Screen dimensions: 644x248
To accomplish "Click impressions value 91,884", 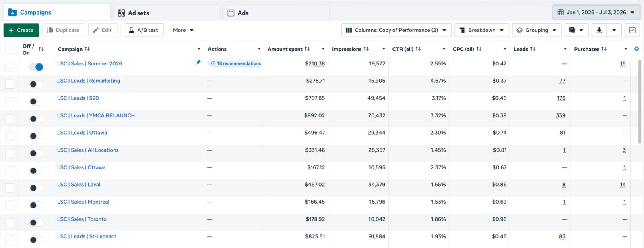I will [x=377, y=236].
